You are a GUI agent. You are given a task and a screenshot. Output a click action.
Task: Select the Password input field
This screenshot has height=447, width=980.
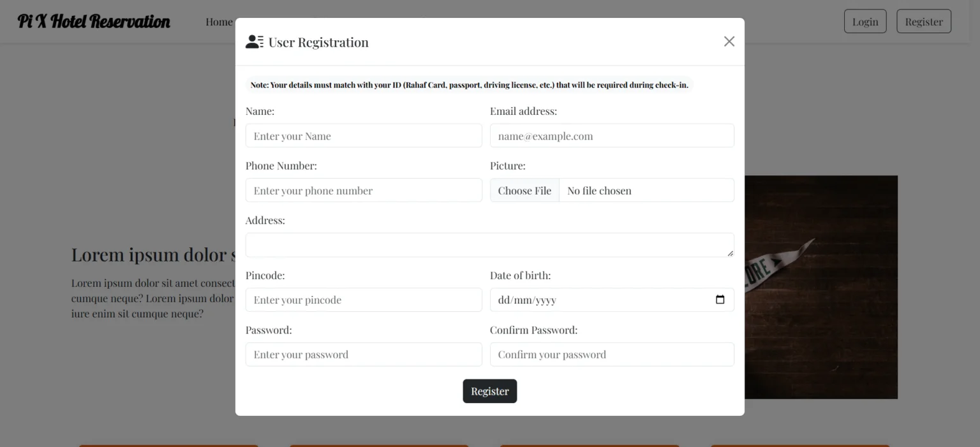pos(364,355)
